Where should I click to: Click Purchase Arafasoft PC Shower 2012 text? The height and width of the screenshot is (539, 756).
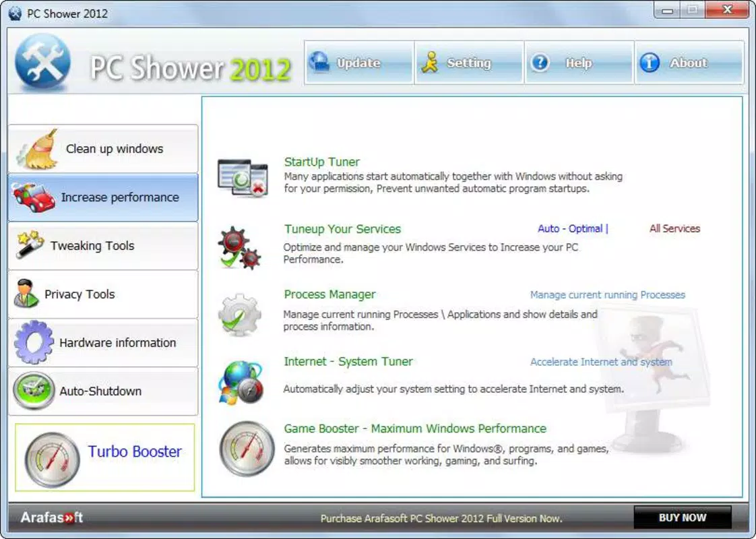pyautogui.click(x=441, y=519)
